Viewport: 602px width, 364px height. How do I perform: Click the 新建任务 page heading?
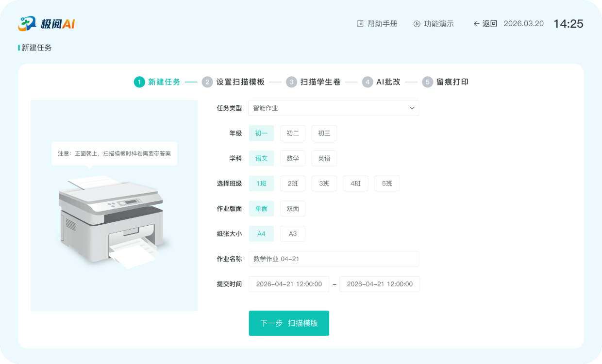(x=36, y=48)
